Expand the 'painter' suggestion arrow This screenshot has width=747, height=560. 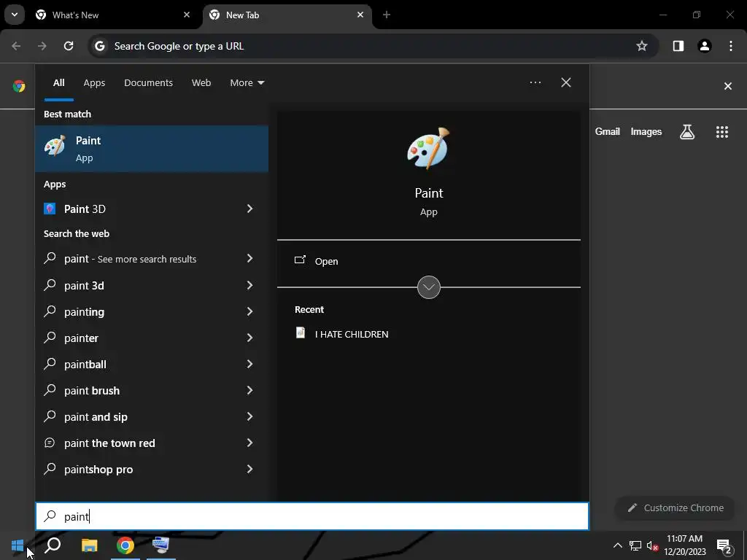[249, 338]
